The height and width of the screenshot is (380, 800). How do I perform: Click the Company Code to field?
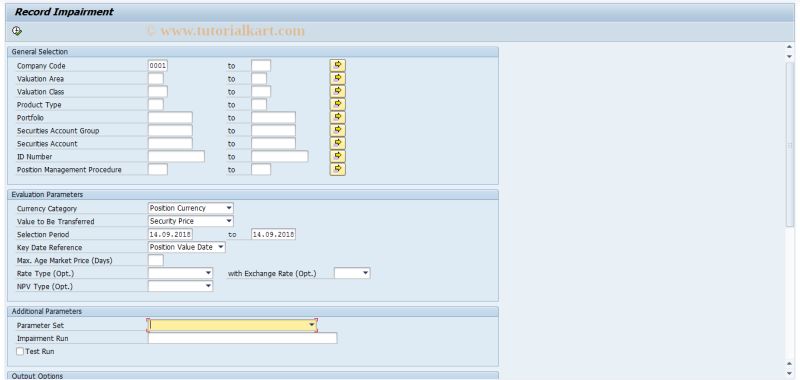261,65
